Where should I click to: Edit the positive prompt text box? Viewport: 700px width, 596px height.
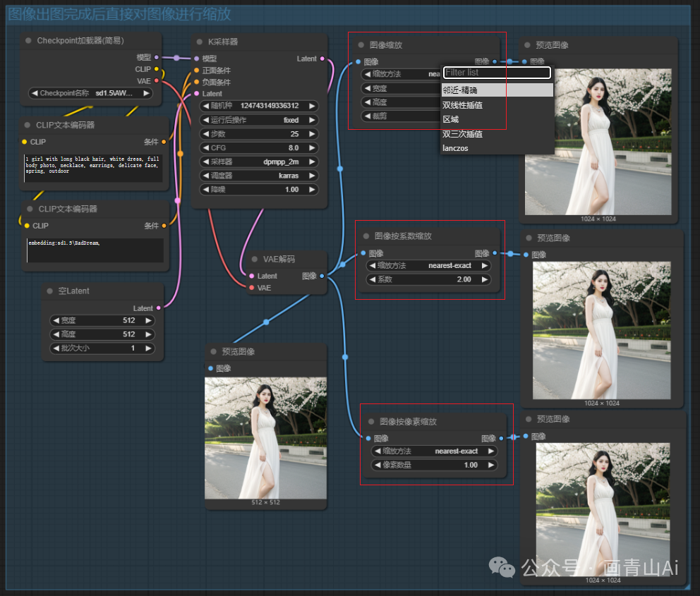click(93, 168)
